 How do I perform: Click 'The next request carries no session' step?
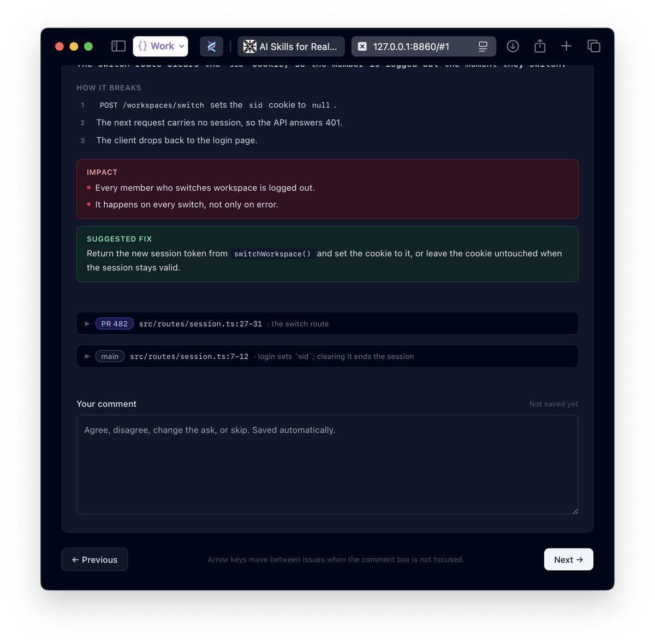coord(219,122)
